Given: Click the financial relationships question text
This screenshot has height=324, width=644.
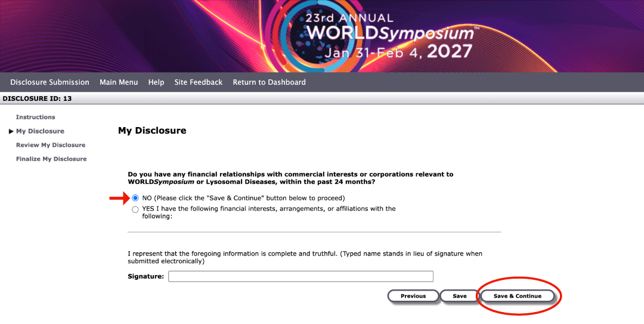Looking at the screenshot, I should pyautogui.click(x=290, y=178).
